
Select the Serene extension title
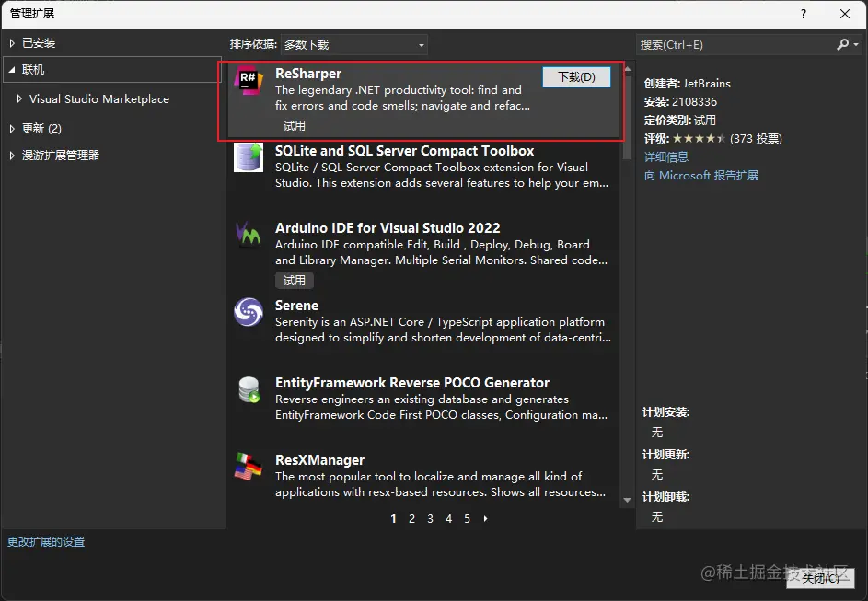tap(296, 306)
